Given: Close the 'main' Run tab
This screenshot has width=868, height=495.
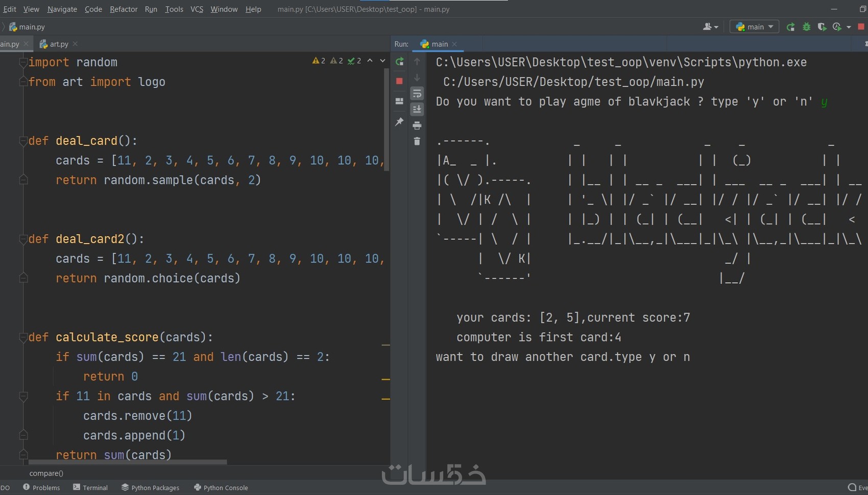Looking at the screenshot, I should 455,44.
